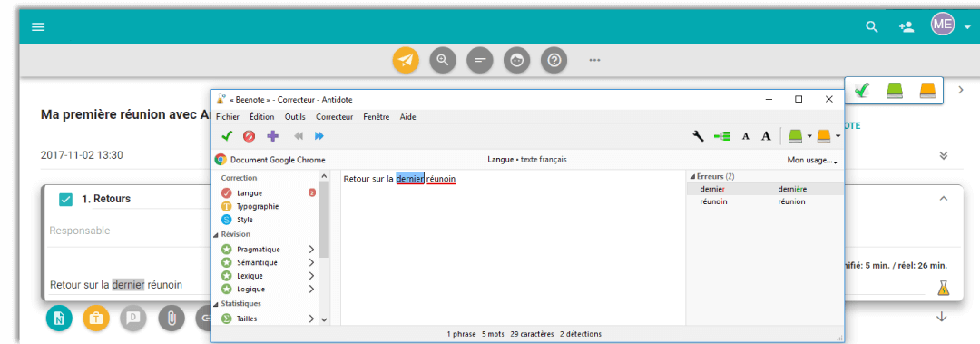Click the orange task round button below the topic
Image resolution: width=980 pixels, height=344 pixels.
96,319
